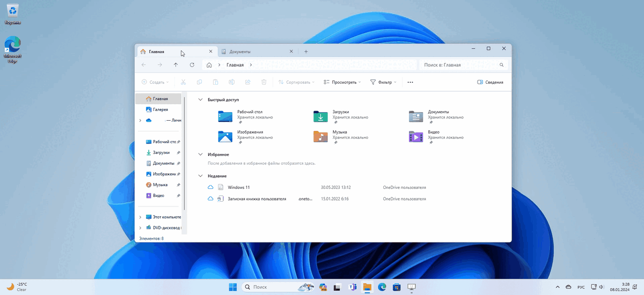The width and height of the screenshot is (644, 295).
Task: Click the home icon in address bar
Action: 210,65
